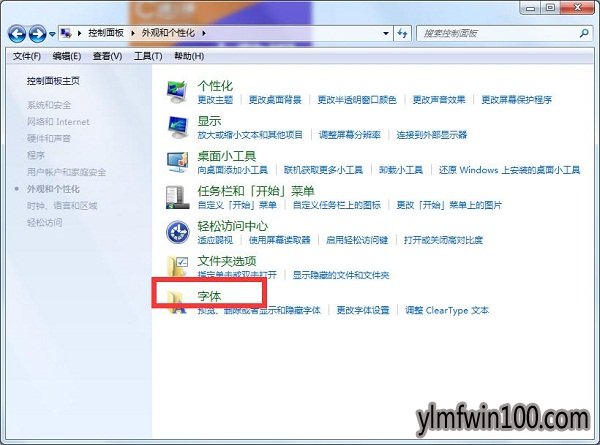Open 控制面板主页 in the sidebar
This screenshot has width=600, height=445.
pyautogui.click(x=53, y=81)
